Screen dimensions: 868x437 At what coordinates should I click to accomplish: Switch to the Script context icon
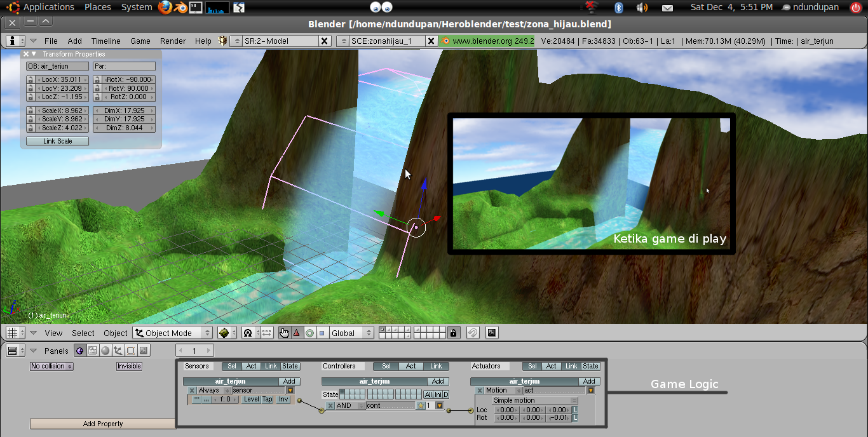93,351
